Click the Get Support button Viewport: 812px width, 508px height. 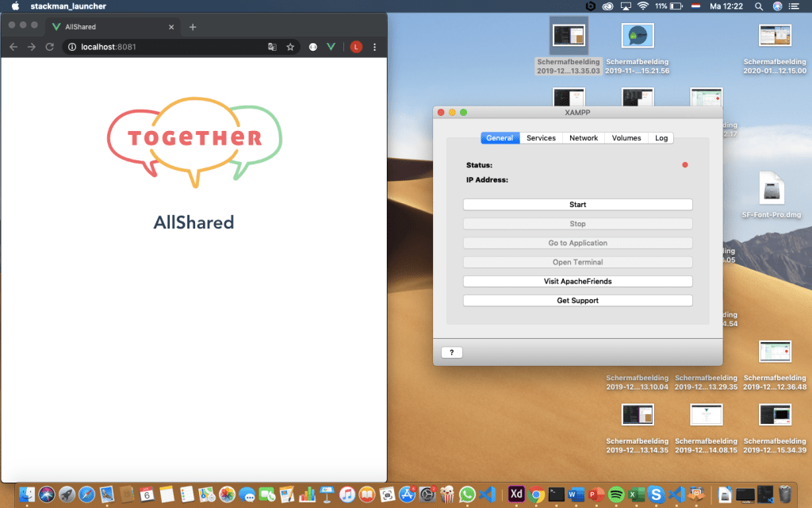point(577,301)
